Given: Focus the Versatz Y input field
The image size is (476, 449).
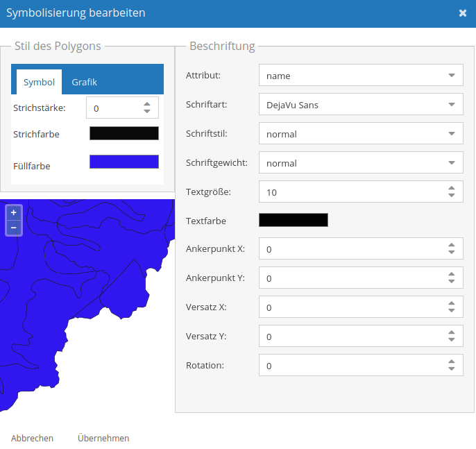Looking at the screenshot, I should pyautogui.click(x=361, y=336).
